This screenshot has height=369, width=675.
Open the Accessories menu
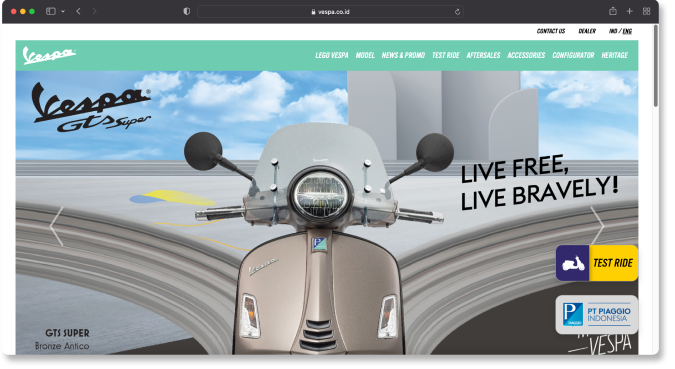[526, 55]
